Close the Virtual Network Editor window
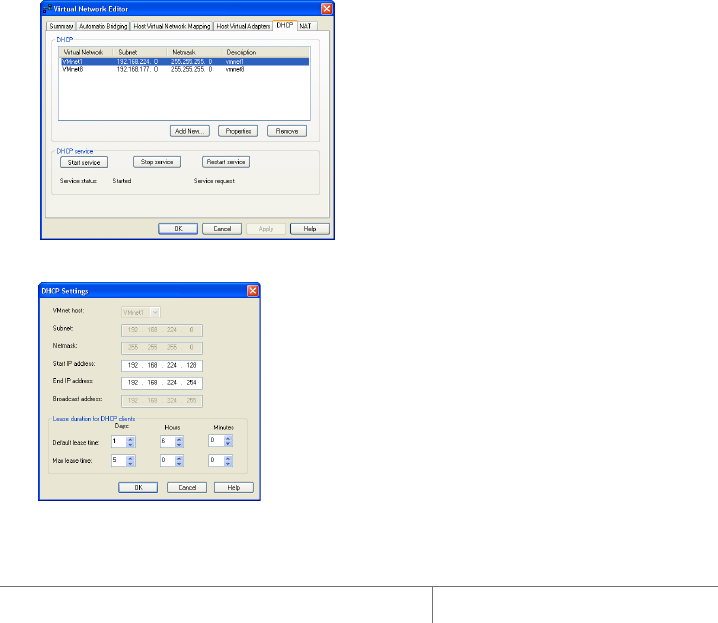 [x=326, y=9]
